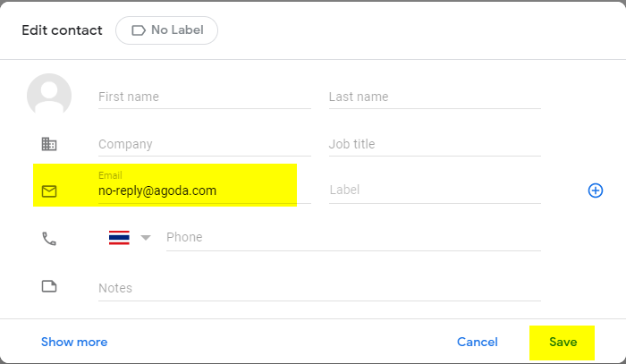Click the notes icon
Screen dimensions: 626x364
coord(49,286)
